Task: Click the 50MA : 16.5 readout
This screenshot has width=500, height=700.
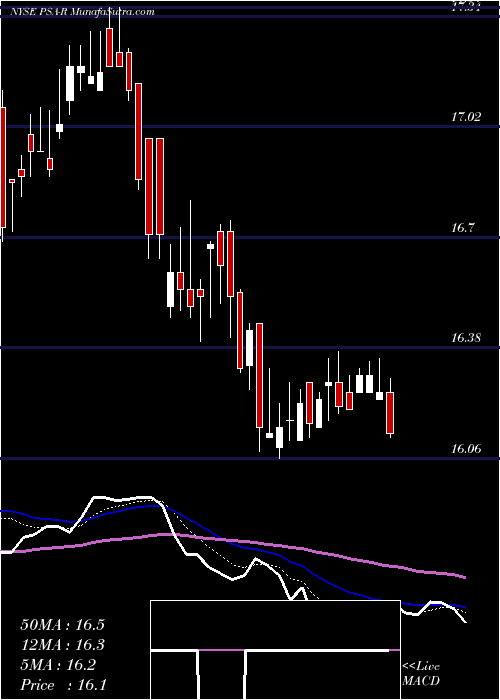Action: coord(62,625)
